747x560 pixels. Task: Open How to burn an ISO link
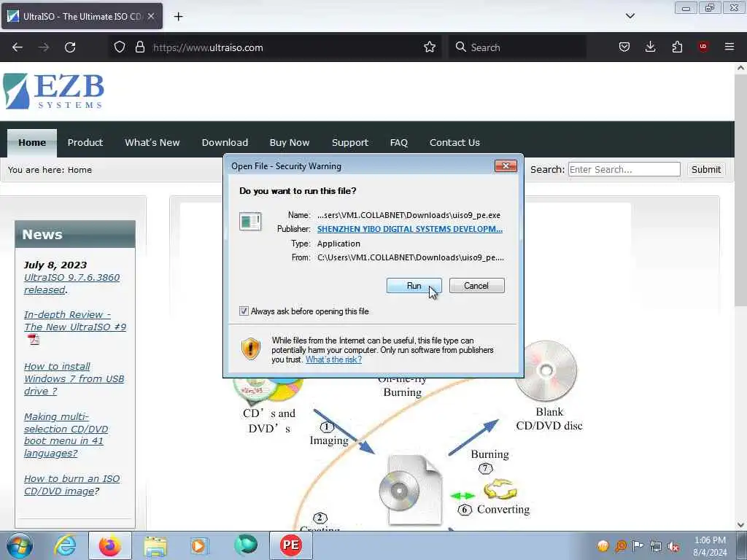(x=71, y=485)
